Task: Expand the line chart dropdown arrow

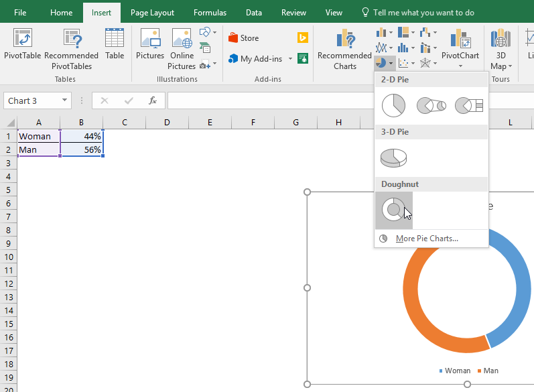Action: coord(391,48)
